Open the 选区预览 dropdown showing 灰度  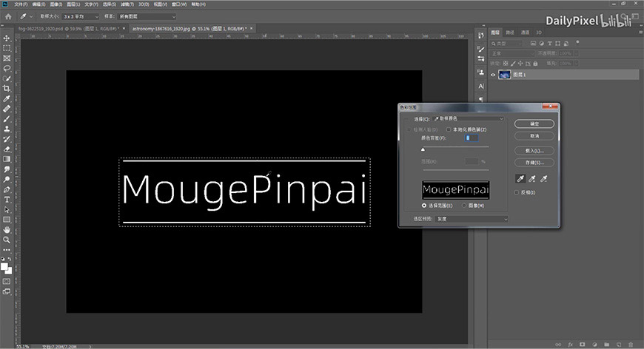click(472, 219)
